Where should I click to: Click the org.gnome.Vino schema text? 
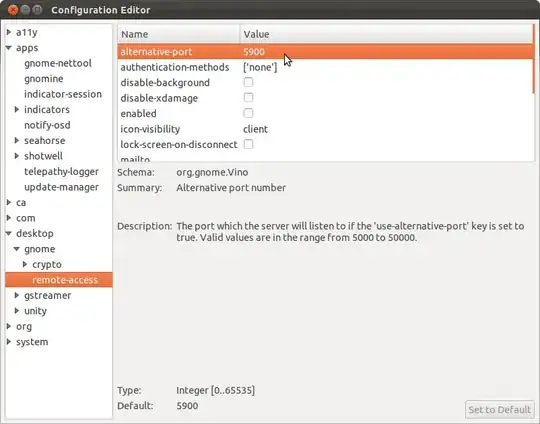[x=212, y=172]
